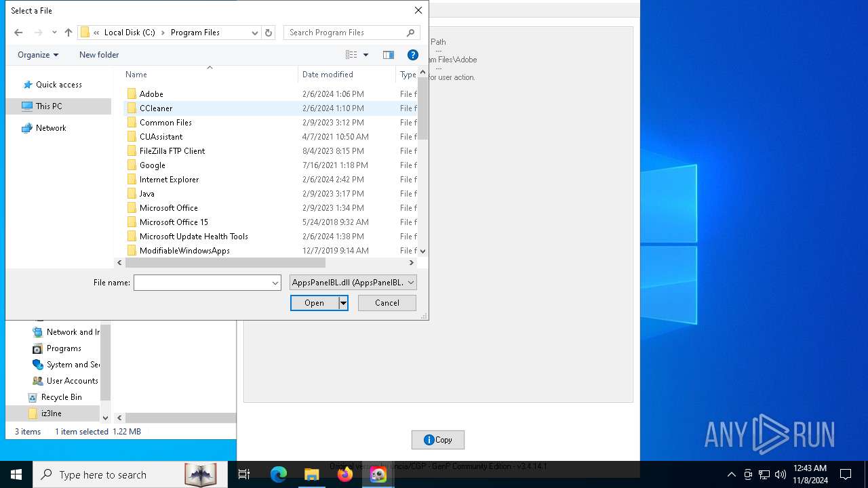Click the Open button
The image size is (868, 488).
314,303
